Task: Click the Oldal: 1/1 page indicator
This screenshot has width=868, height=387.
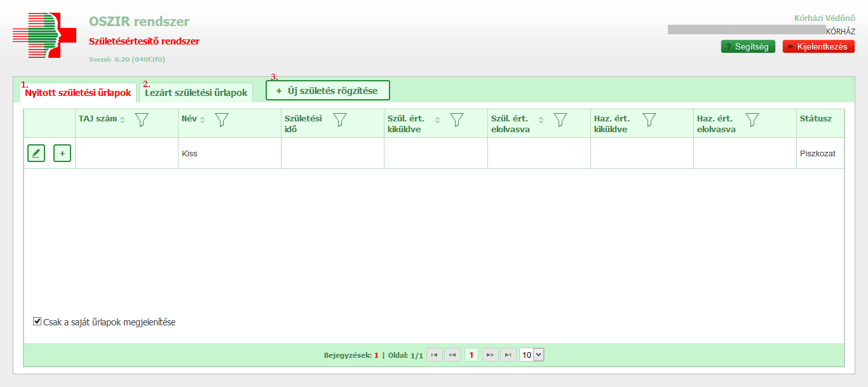Action: point(405,355)
